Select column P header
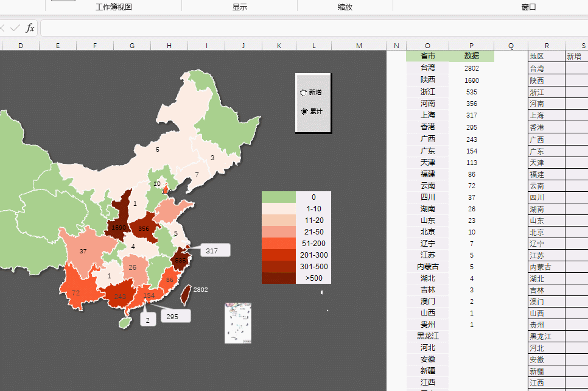588x391 pixels. click(x=471, y=46)
